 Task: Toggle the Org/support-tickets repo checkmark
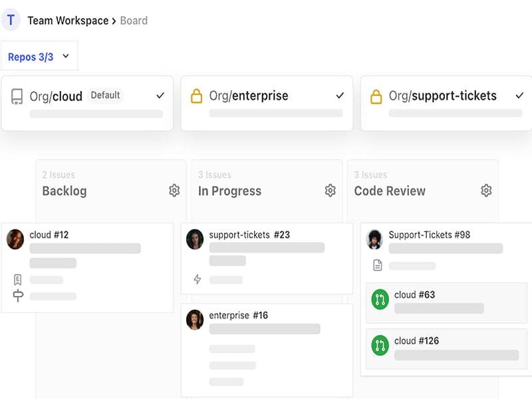coord(519,96)
